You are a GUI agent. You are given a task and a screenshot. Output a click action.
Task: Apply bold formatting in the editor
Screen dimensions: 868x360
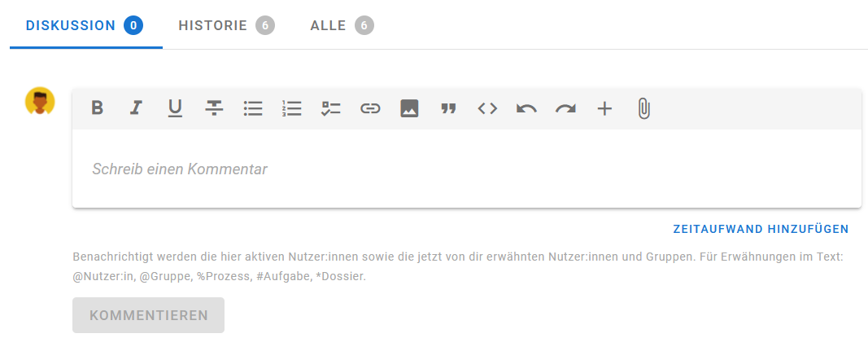pyautogui.click(x=97, y=108)
